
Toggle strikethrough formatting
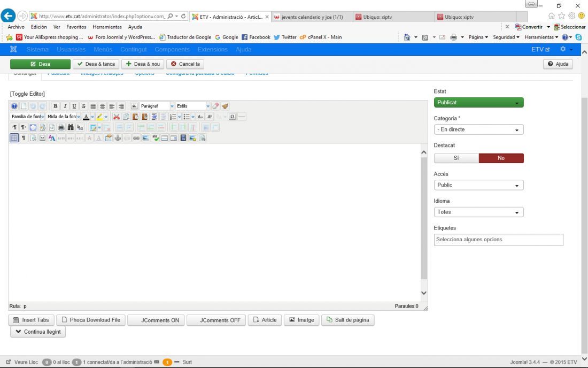pyautogui.click(x=83, y=106)
